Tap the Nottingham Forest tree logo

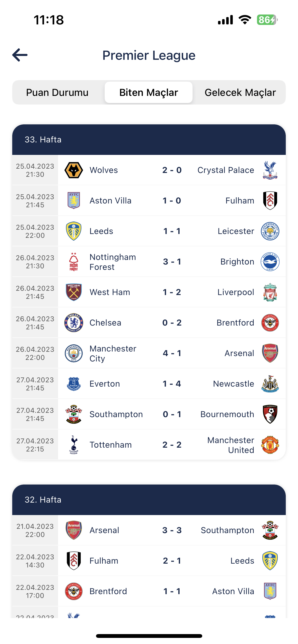(74, 261)
